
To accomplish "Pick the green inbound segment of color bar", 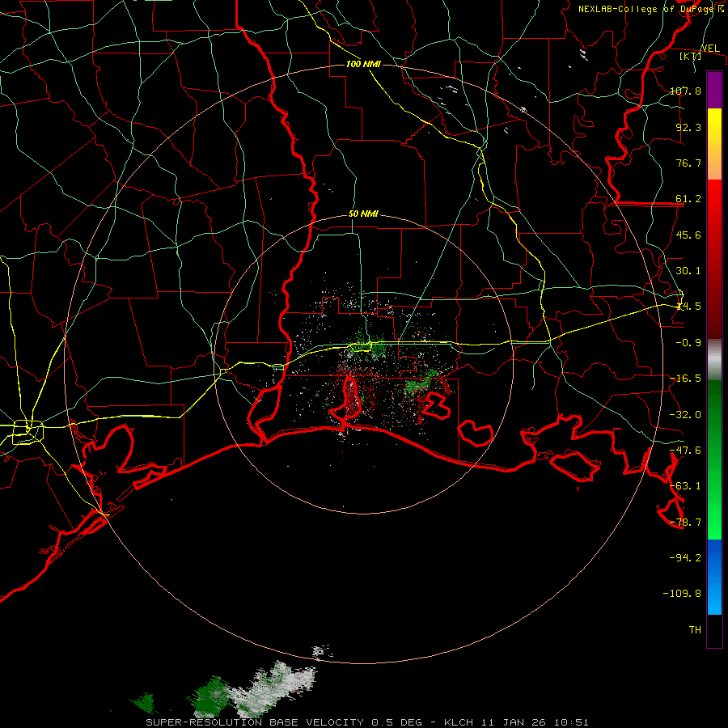I will click(x=714, y=459).
